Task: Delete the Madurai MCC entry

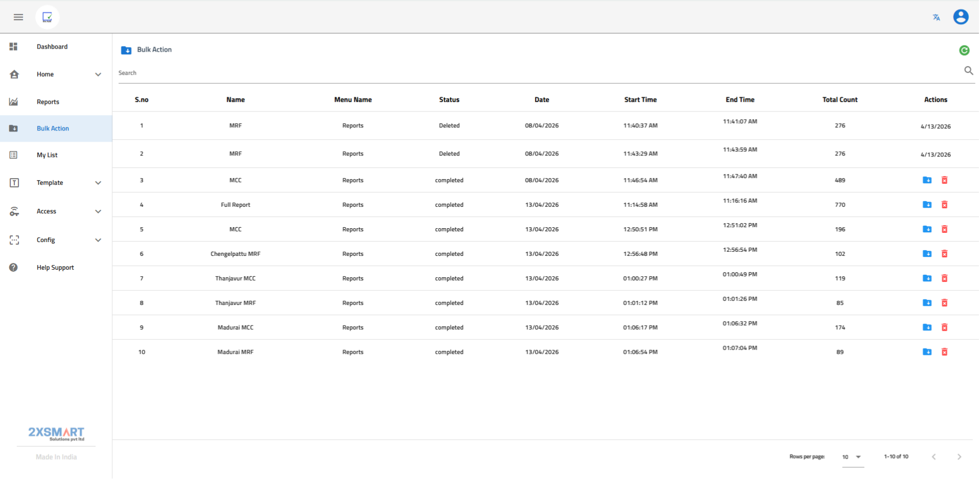Action: pyautogui.click(x=945, y=328)
